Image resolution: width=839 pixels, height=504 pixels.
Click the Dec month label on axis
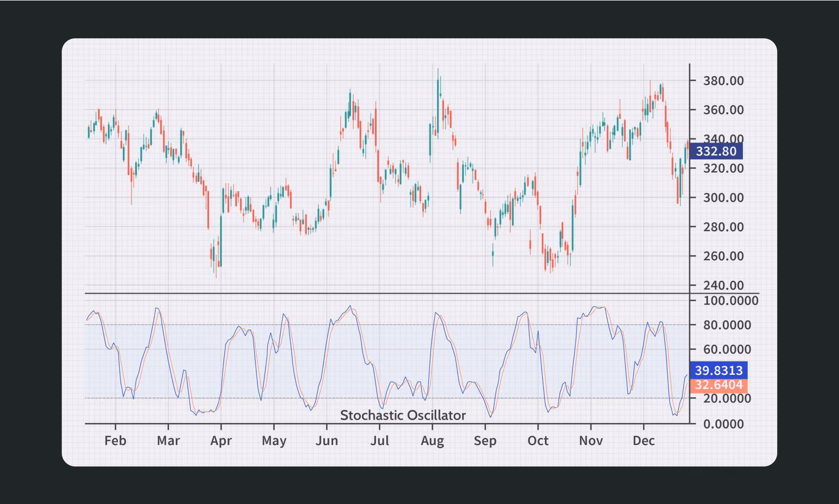coord(644,441)
